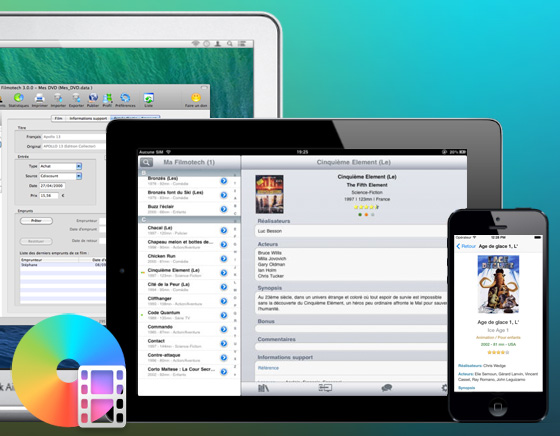
Task: Click the Original title input field
Action: [x=74, y=146]
